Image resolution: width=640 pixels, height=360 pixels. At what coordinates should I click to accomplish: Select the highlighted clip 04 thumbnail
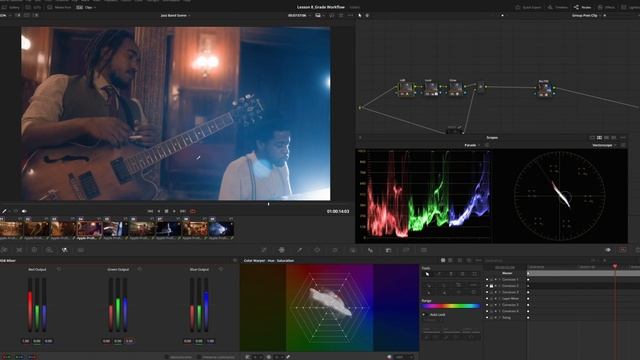[x=89, y=229]
